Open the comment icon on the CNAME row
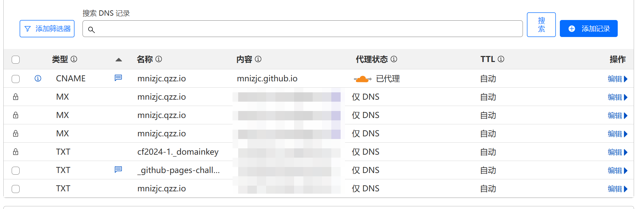Image resolution: width=644 pixels, height=209 pixels. pyautogui.click(x=118, y=78)
